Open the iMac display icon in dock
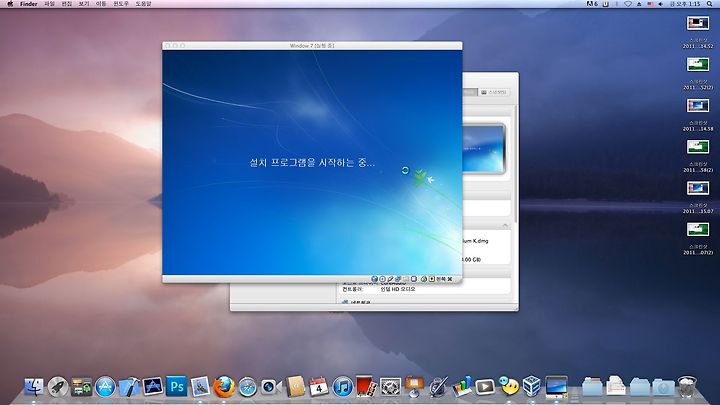 (557, 387)
